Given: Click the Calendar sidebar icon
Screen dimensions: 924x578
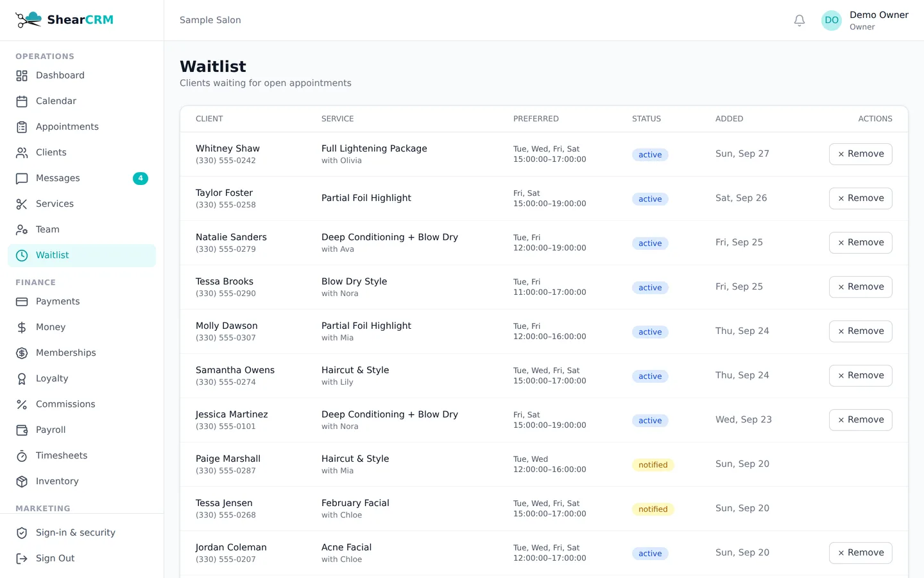Looking at the screenshot, I should (22, 101).
